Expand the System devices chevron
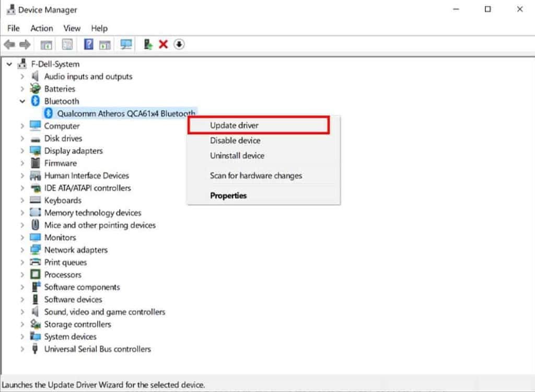The image size is (535, 392). pos(22,337)
